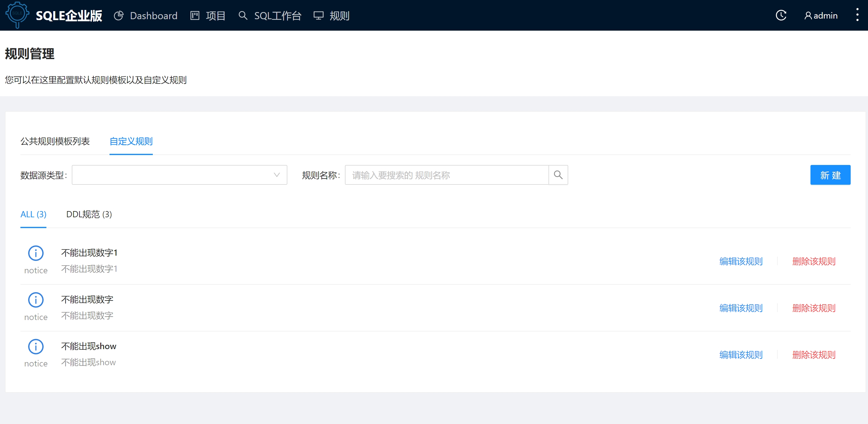Click the notice icon for 不能出现数字 rule
The height and width of the screenshot is (424, 868).
click(x=36, y=300)
